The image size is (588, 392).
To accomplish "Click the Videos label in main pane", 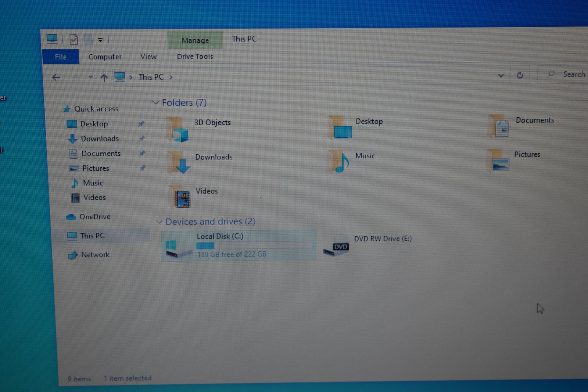I will pos(207,191).
